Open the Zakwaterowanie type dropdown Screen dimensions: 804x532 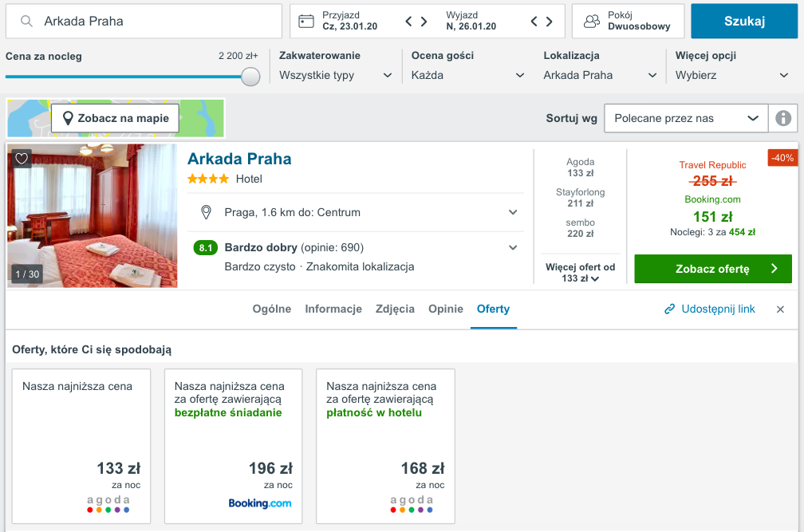[x=336, y=75]
